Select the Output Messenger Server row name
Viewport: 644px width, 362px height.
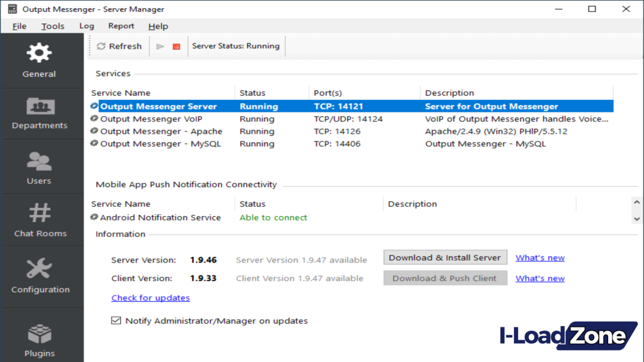coord(158,106)
